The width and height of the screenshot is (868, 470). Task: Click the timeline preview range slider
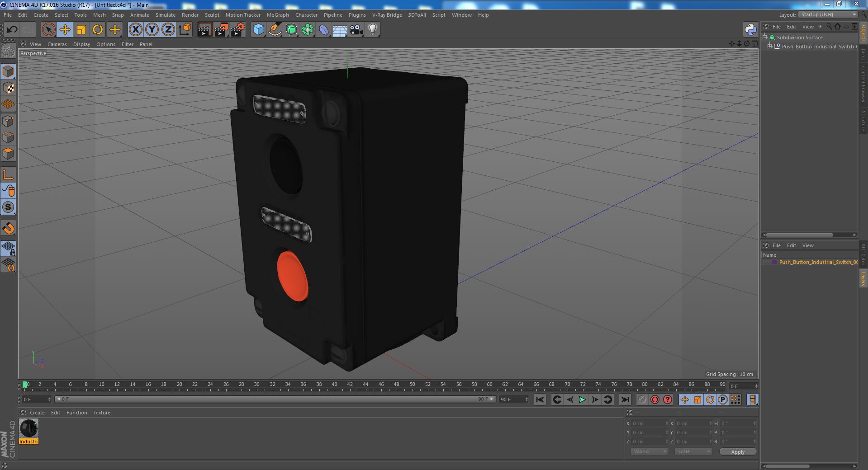point(275,399)
